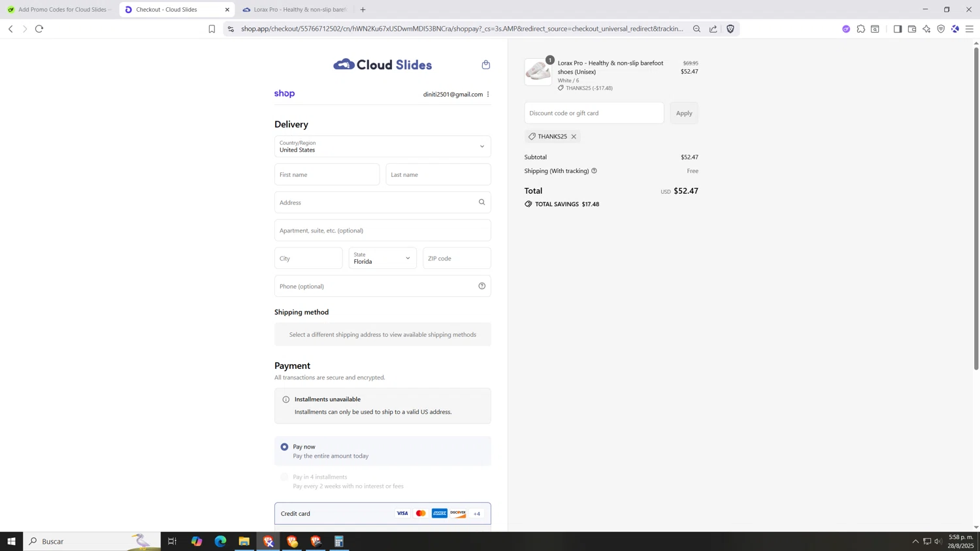Viewport: 980px width, 551px height.
Task: Switch to Add Promo Codes tab
Action: pyautogui.click(x=59, y=10)
